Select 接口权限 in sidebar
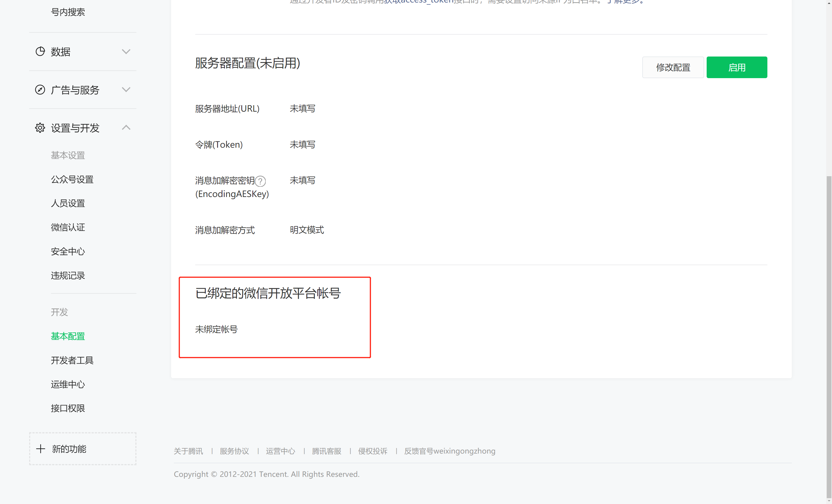Screen dimensions: 832x504 [68, 408]
